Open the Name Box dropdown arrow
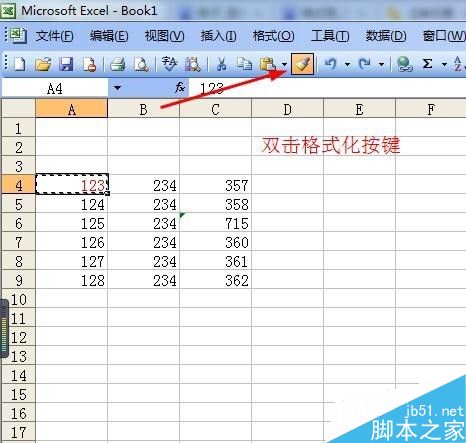 pos(117,88)
